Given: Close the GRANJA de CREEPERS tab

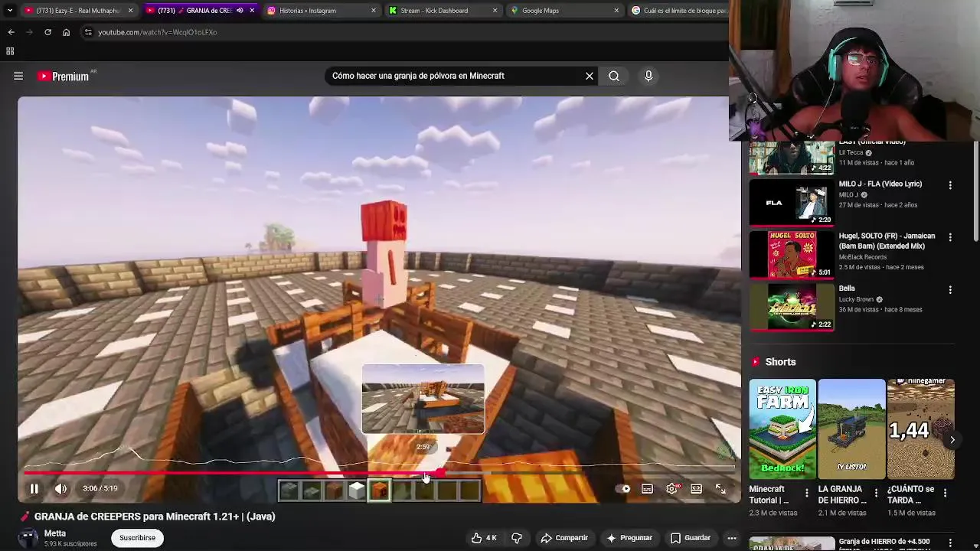Looking at the screenshot, I should 252,11.
